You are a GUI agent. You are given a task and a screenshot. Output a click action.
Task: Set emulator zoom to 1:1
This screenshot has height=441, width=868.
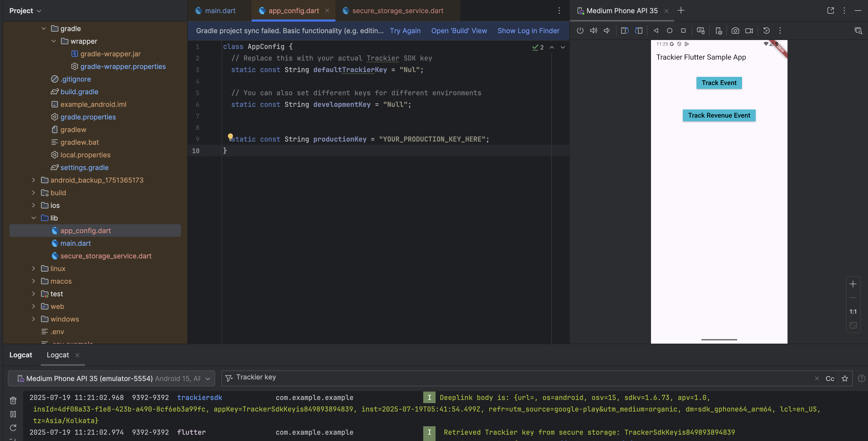(853, 312)
